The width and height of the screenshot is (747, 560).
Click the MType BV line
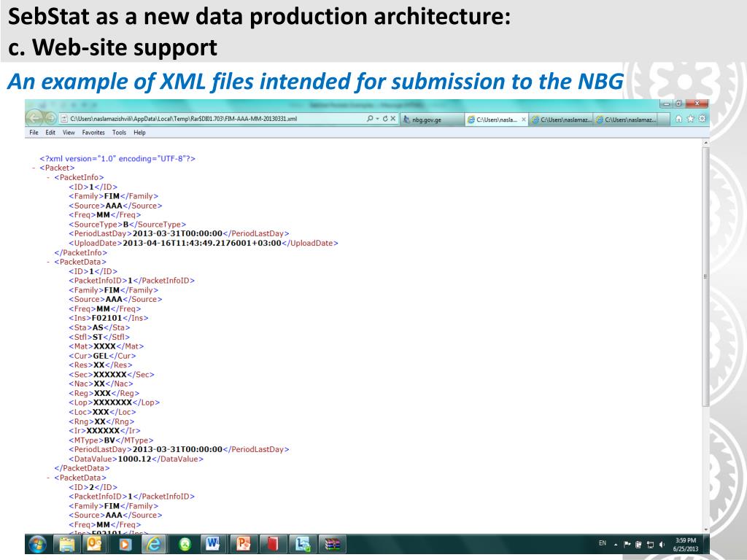coord(111,440)
